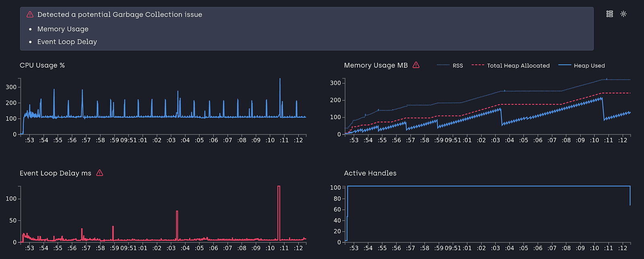Click heap used drop near :11 in memory chart
This screenshot has width=644, height=259.
pos(603,109)
